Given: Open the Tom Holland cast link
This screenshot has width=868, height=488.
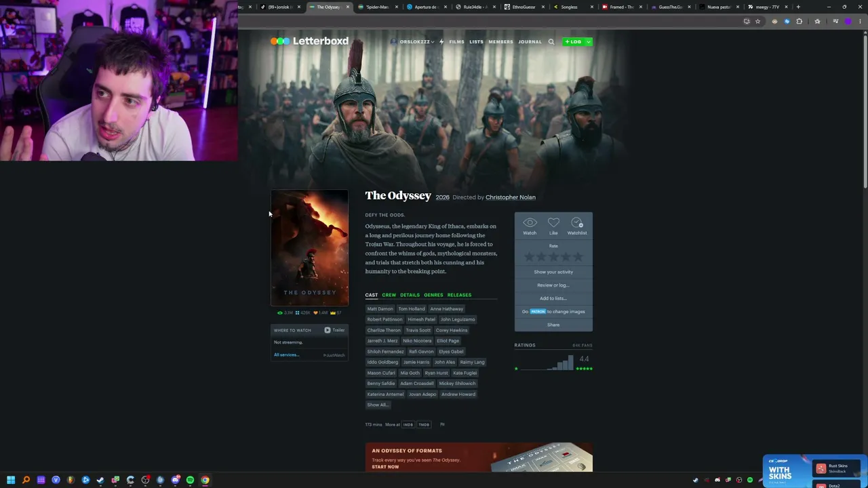Looking at the screenshot, I should pos(412,309).
